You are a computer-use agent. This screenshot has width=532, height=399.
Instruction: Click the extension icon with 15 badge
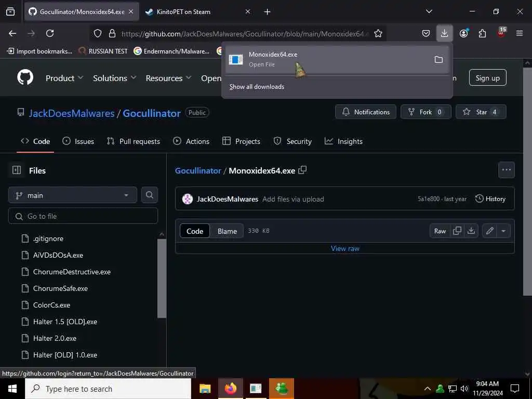point(501,33)
